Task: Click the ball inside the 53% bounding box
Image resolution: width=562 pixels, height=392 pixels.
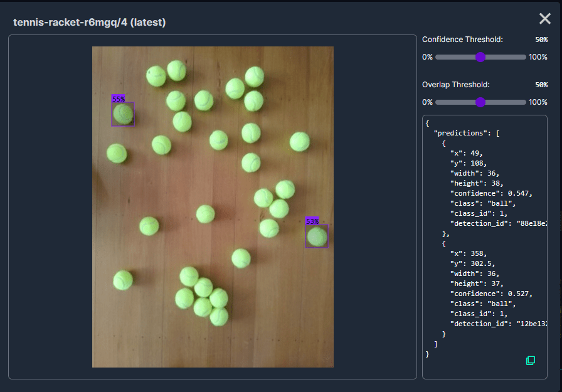Action: pyautogui.click(x=317, y=236)
